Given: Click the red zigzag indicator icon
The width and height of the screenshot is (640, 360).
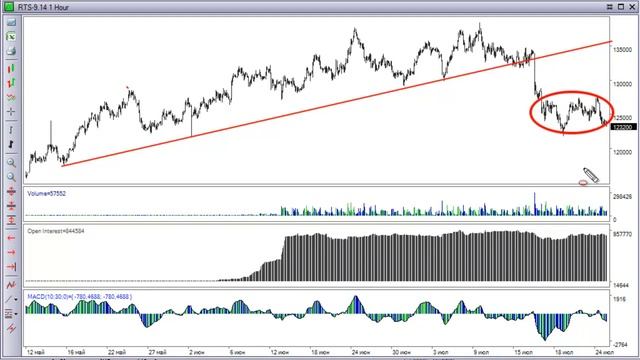Looking at the screenshot, I should 11,285.
